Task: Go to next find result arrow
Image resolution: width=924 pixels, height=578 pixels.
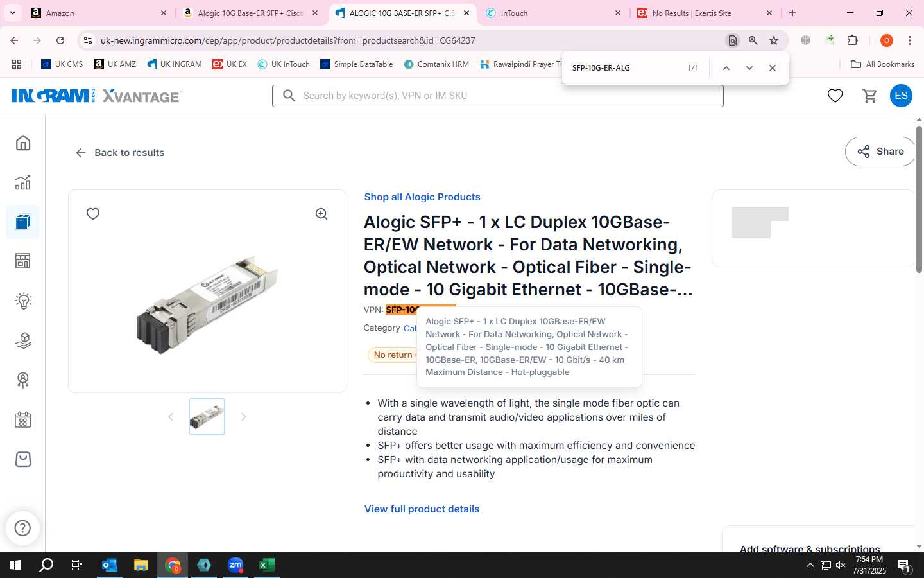Action: pos(749,68)
